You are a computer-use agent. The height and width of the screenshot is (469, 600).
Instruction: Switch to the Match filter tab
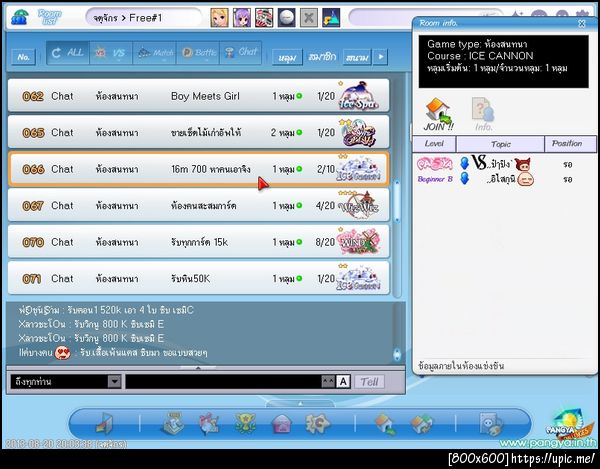point(154,52)
